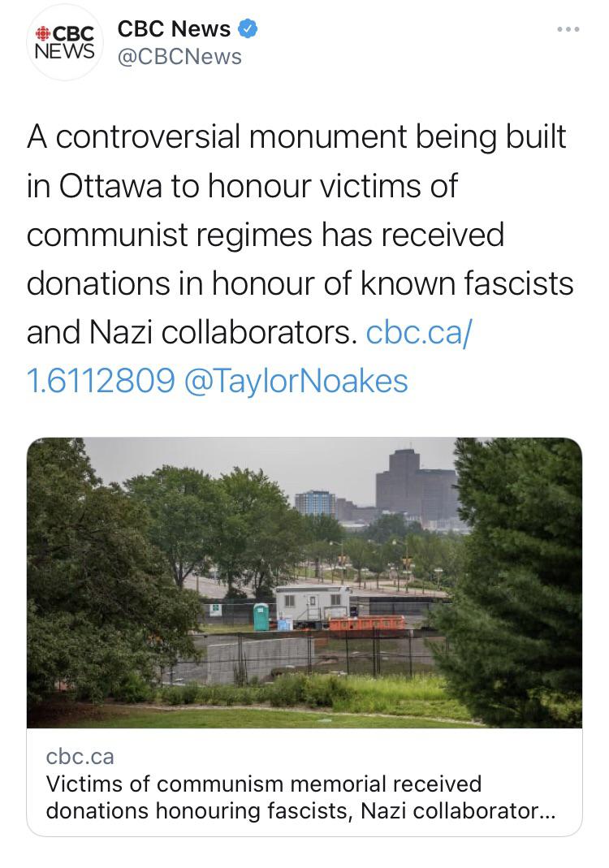Click the CBC News display name
609x868 pixels.
pos(174,29)
